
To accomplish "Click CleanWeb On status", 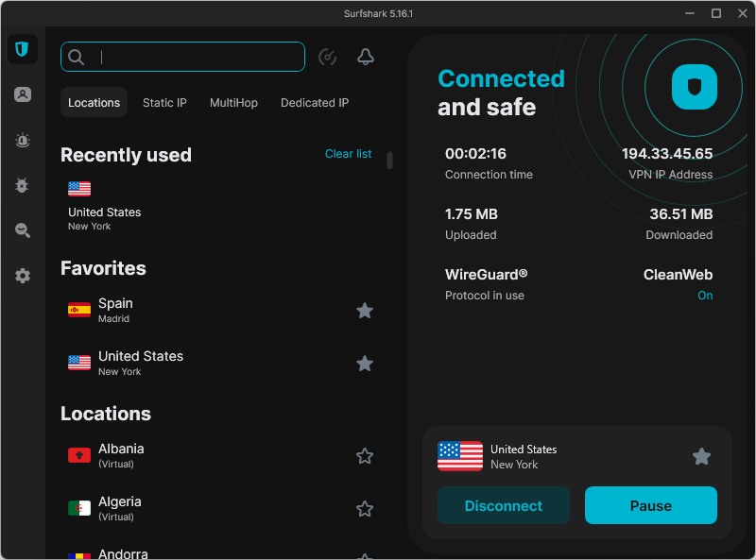I will point(705,296).
